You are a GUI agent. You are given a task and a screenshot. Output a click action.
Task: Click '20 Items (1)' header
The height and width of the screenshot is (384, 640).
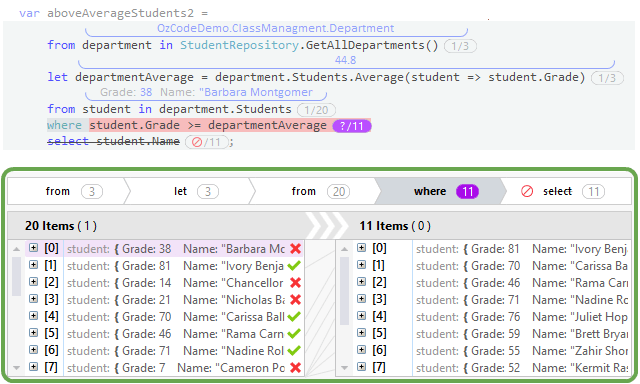pos(61,226)
